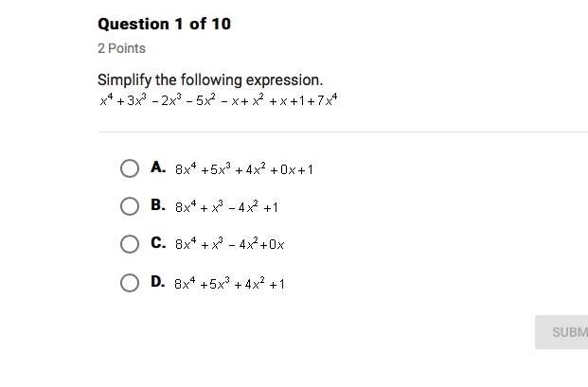The image size is (588, 387).
Task: Mark answer C radio circle
Action: [x=130, y=244]
